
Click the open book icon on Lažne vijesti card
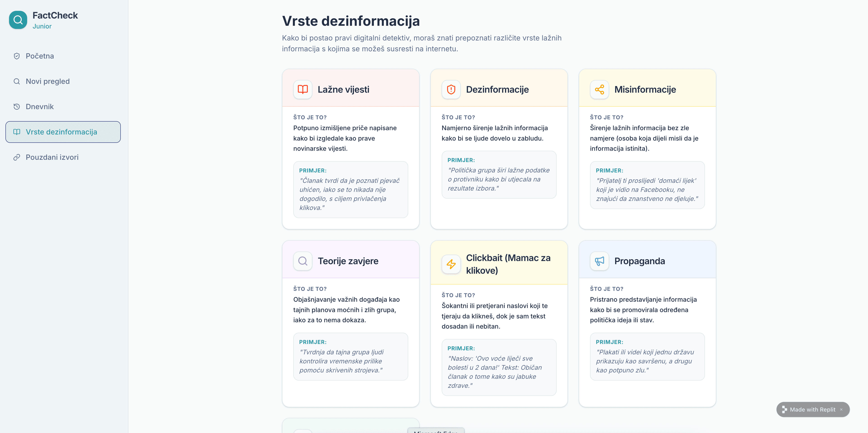303,89
